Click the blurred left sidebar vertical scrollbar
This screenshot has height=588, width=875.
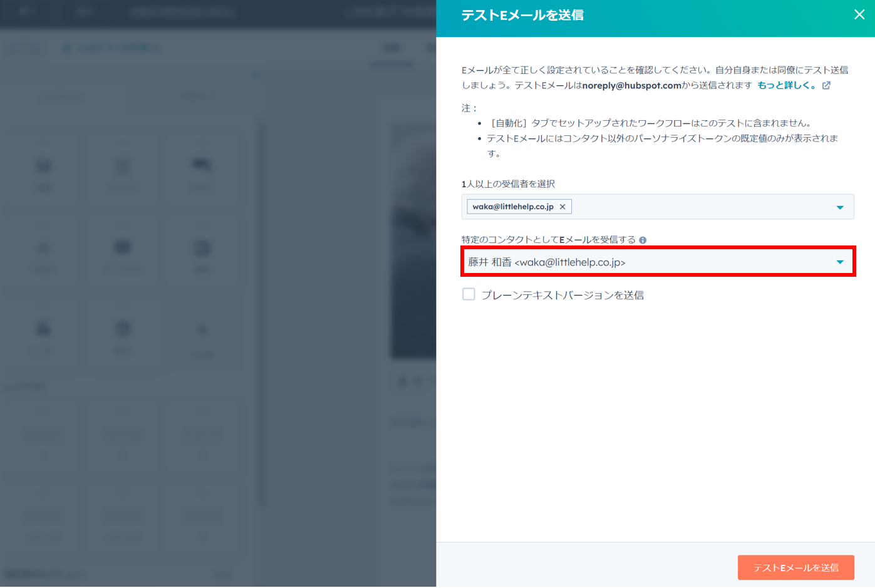point(262,313)
